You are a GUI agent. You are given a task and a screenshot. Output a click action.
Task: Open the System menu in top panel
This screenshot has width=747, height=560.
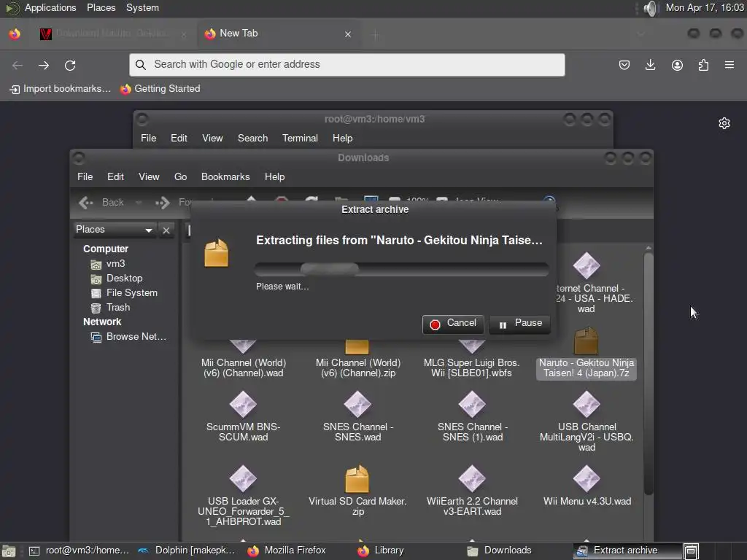pyautogui.click(x=142, y=7)
